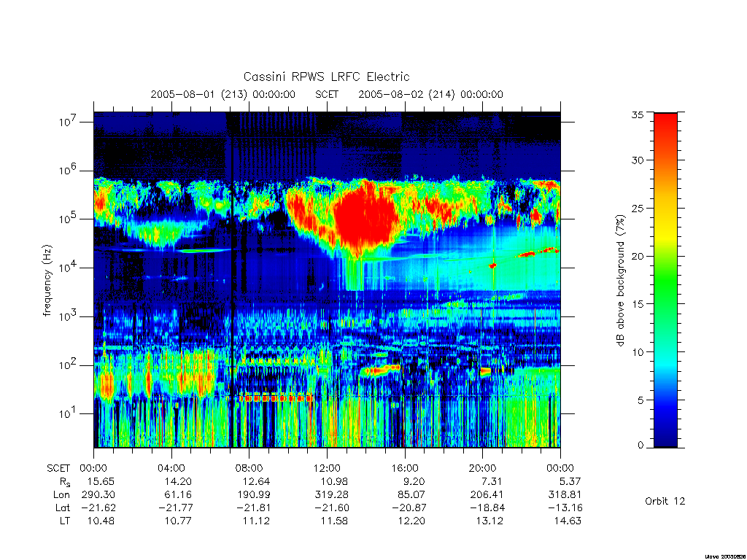
Task: Click the Rs value 12.64
Action: 256,481
